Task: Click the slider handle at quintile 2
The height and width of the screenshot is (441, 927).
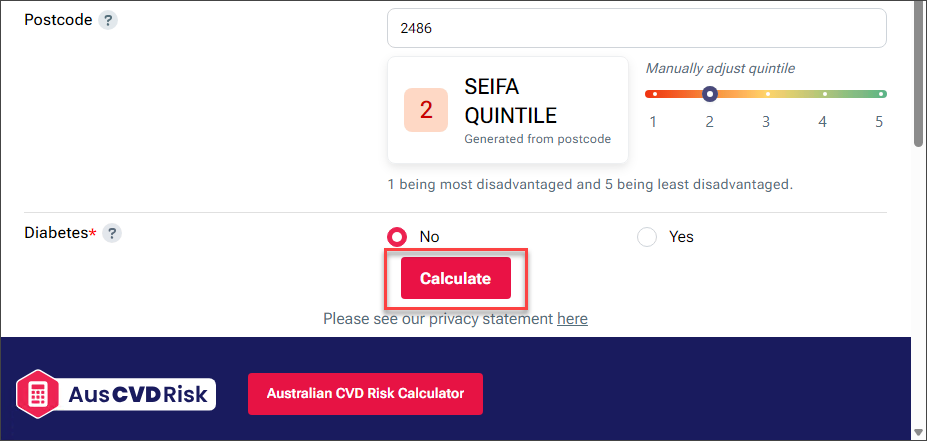Action: point(710,94)
